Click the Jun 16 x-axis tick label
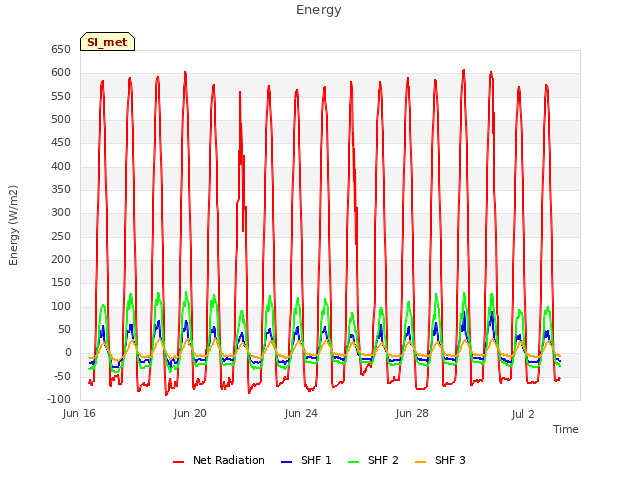640x480 pixels. click(x=79, y=414)
